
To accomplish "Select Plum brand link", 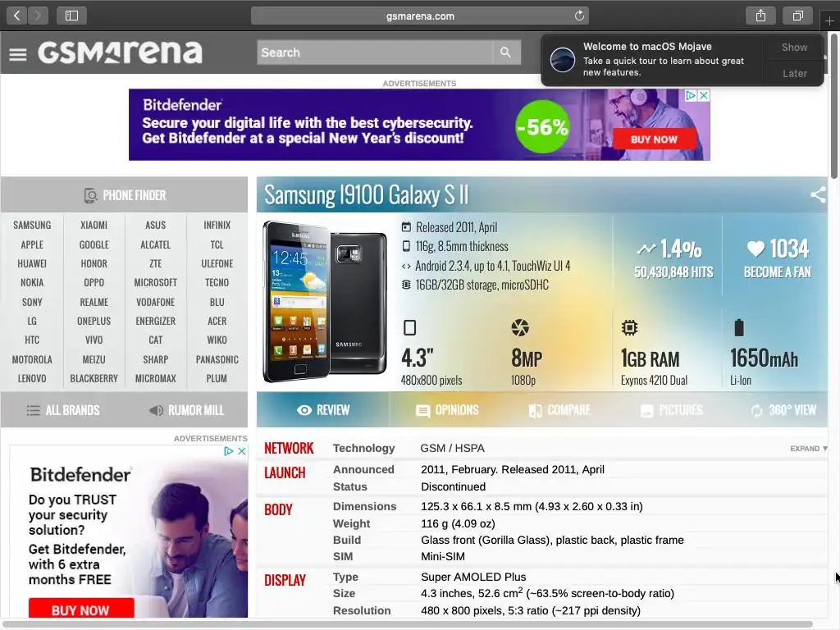I will (217, 378).
